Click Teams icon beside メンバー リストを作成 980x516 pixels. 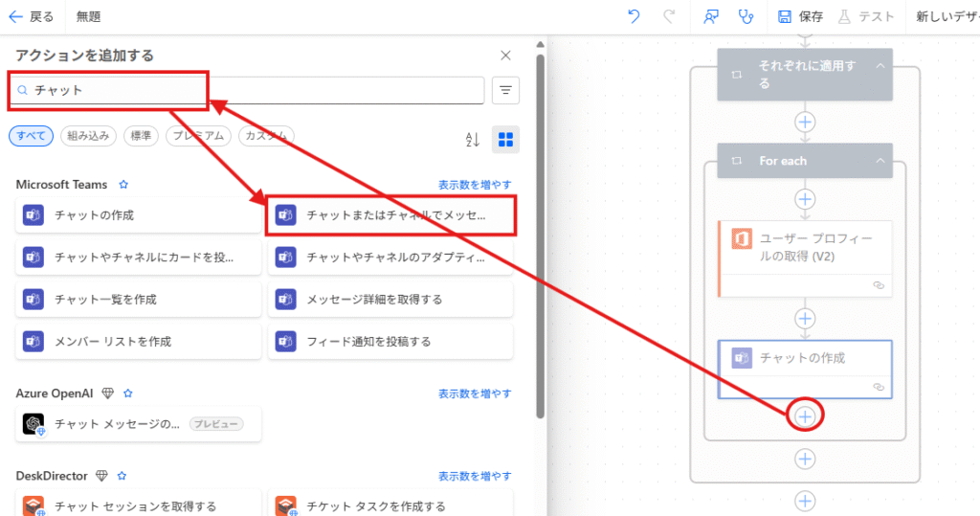(x=33, y=342)
